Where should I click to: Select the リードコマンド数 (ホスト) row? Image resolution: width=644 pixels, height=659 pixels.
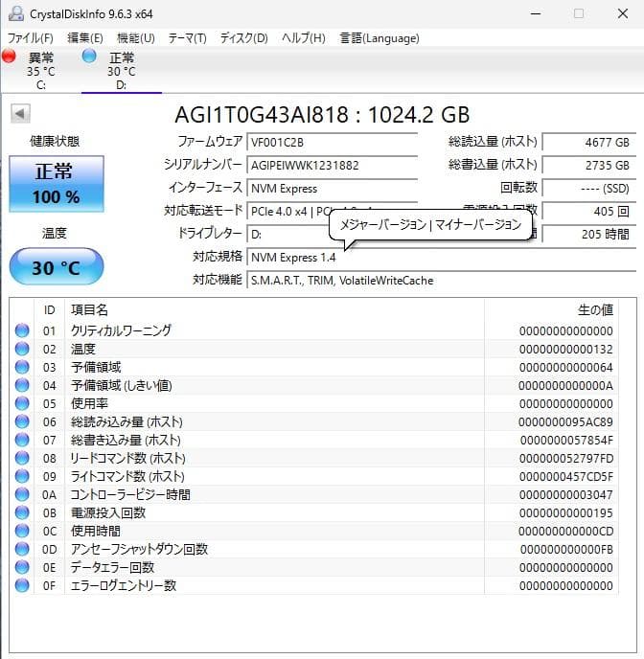tap(314, 458)
